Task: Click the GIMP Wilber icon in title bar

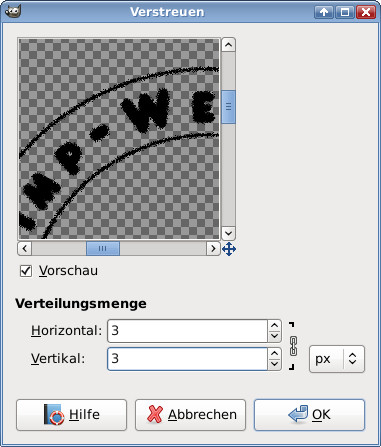Action: coord(13,11)
